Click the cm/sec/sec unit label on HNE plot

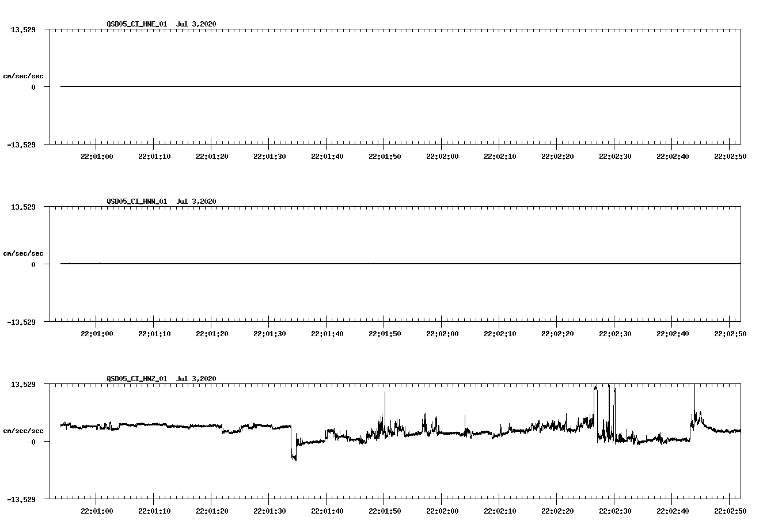[23, 76]
